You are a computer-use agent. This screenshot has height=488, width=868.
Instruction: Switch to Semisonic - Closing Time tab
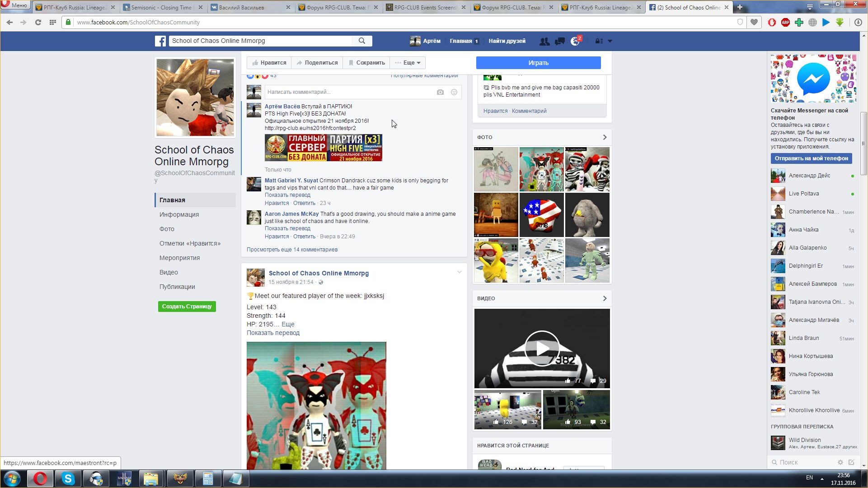pyautogui.click(x=162, y=7)
